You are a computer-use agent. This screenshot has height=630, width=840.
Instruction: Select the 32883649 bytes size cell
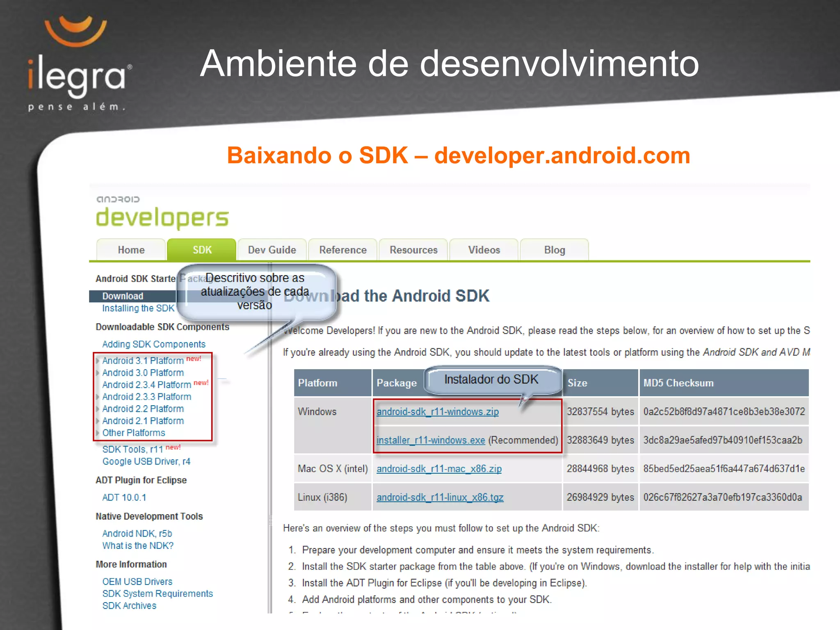pyautogui.click(x=600, y=440)
